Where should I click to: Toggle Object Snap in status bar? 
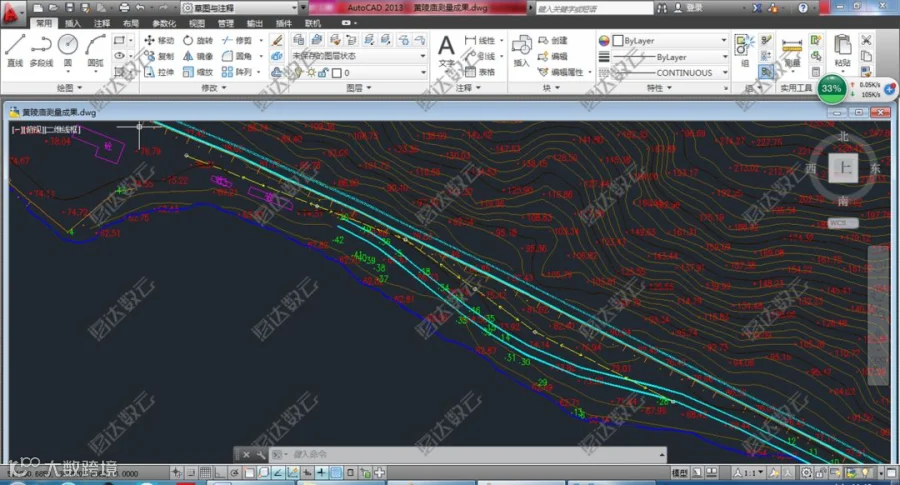[x=250, y=473]
